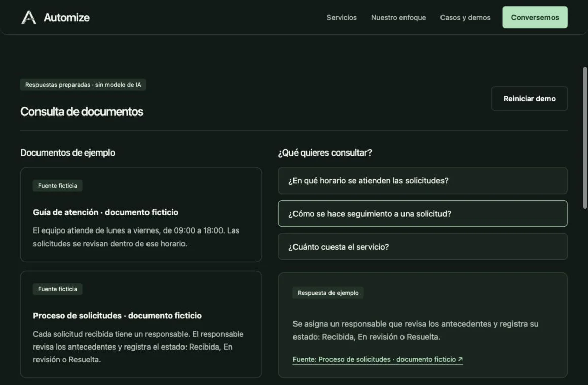The width and height of the screenshot is (588, 385).
Task: Select the ¿Cuánto cuesta el servicio? question
Action: 423,247
